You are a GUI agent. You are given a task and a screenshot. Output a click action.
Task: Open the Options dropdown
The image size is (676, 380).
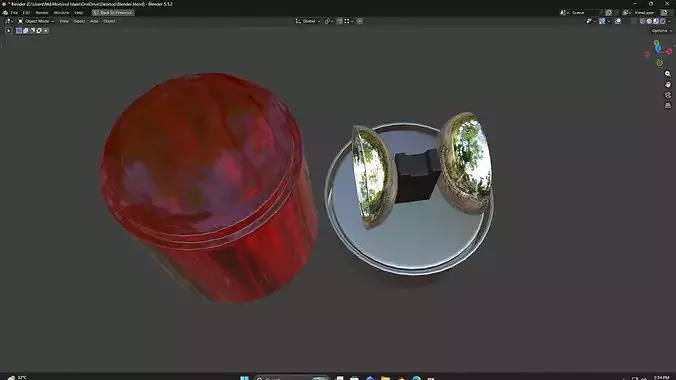click(x=661, y=31)
